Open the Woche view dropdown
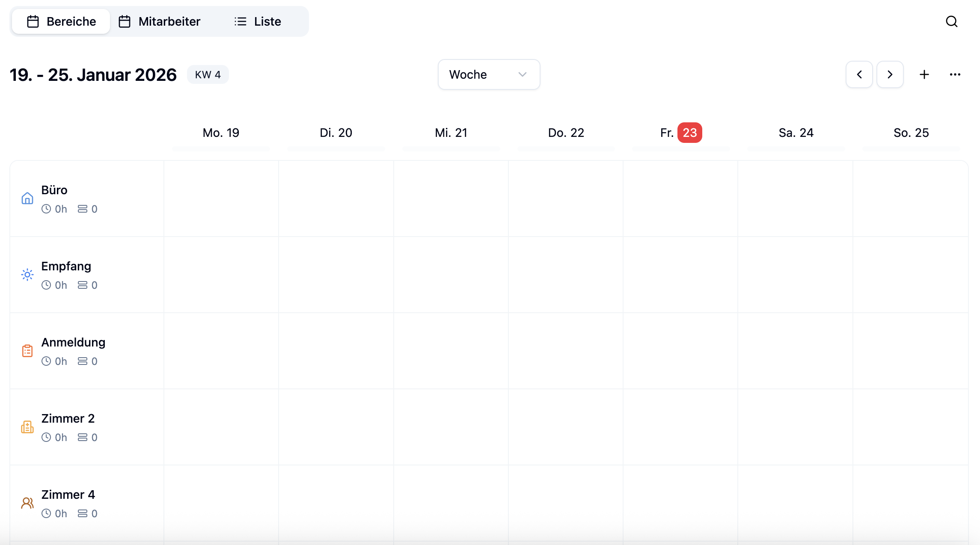980x545 pixels. pyautogui.click(x=489, y=74)
